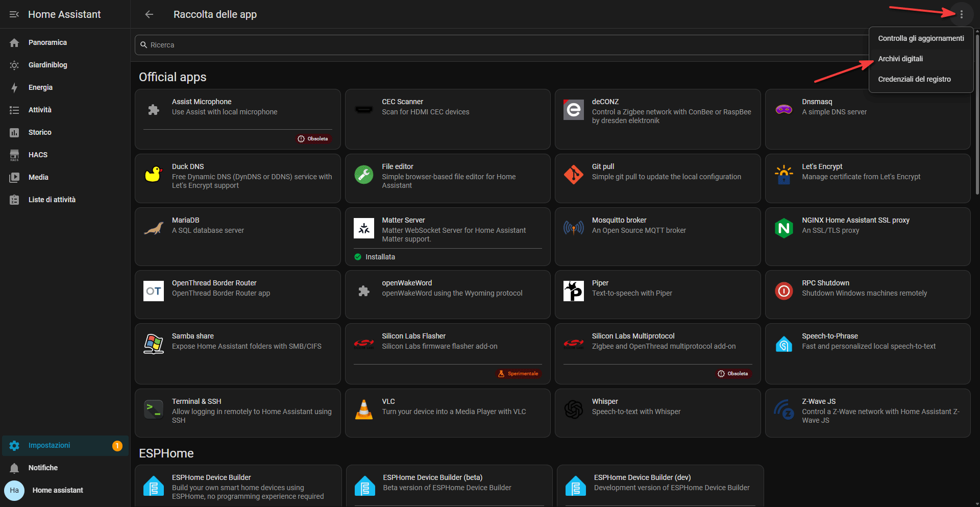Click the Energia lightning bolt icon
The image size is (980, 507).
(x=14, y=87)
